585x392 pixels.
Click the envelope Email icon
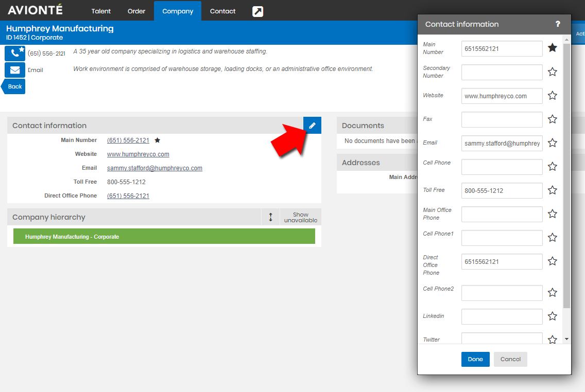[x=15, y=69]
